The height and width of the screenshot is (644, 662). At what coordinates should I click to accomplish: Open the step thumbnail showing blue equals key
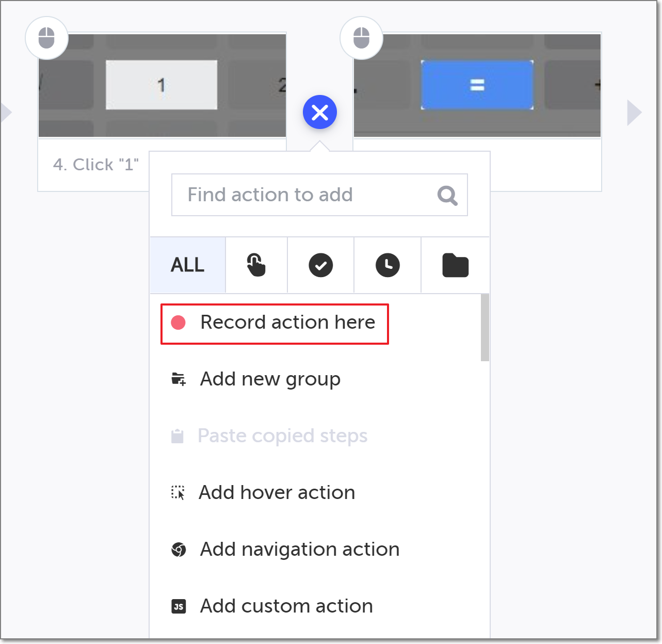click(x=477, y=86)
